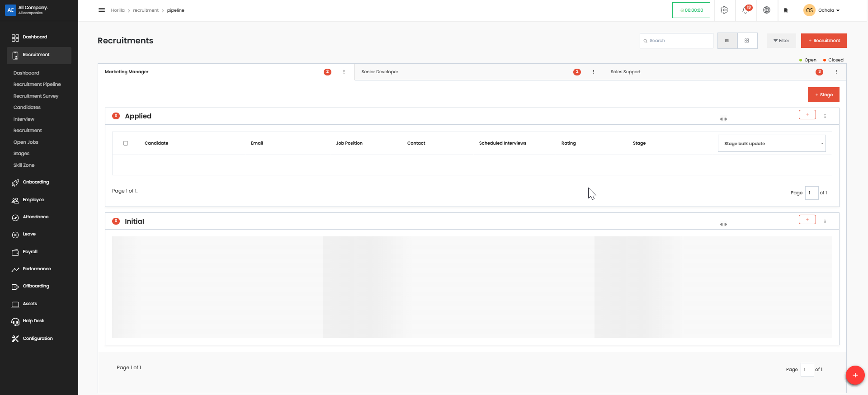This screenshot has width=868, height=395.
Task: Switch to the Senior Developer tab
Action: click(380, 72)
